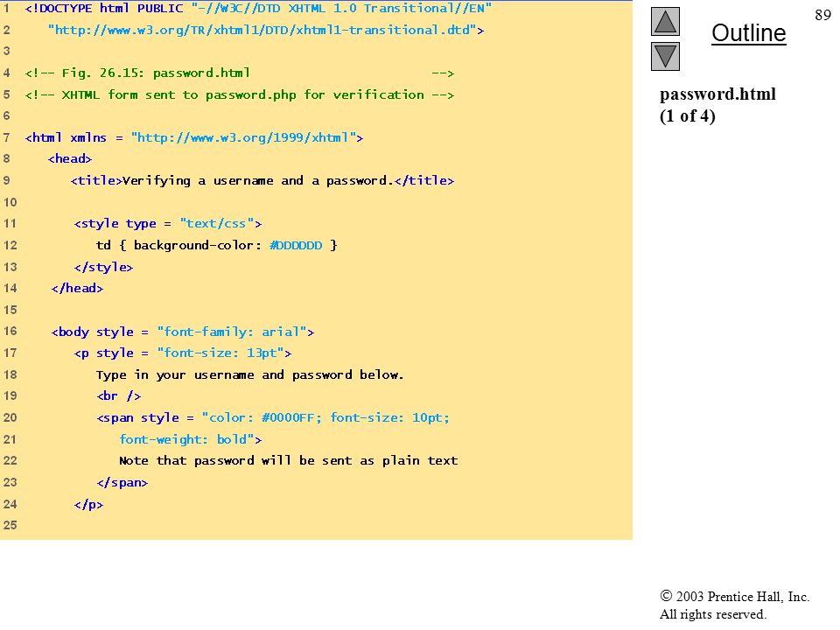This screenshot has height=630, width=840.
Task: Click the xhtml1-transitional.dtd URL on line 2
Action: click(x=266, y=30)
